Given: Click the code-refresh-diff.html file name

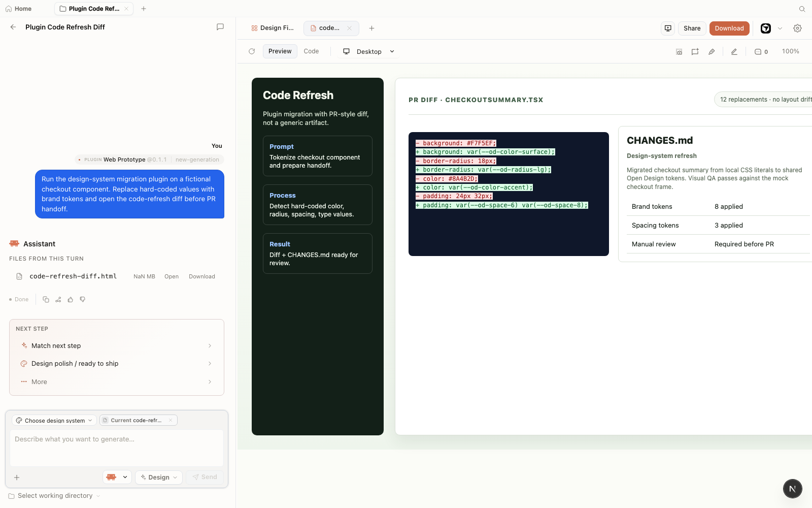Looking at the screenshot, I should (73, 276).
